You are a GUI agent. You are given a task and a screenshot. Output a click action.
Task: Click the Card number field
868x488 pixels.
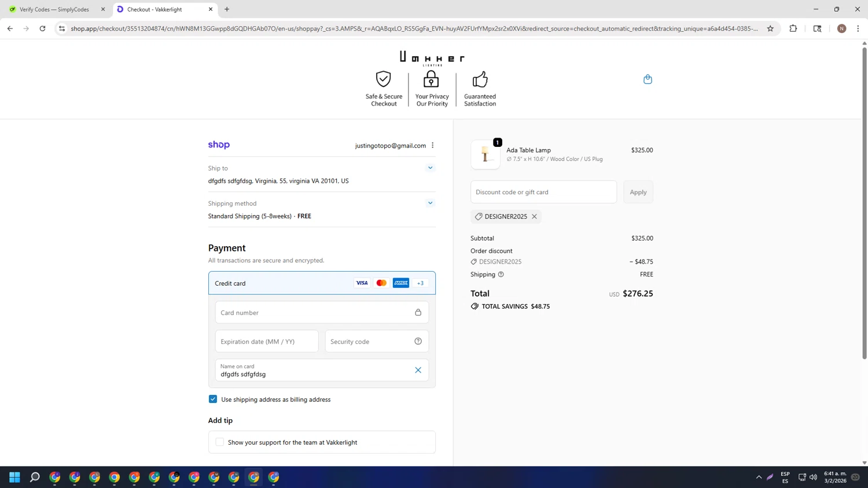322,312
